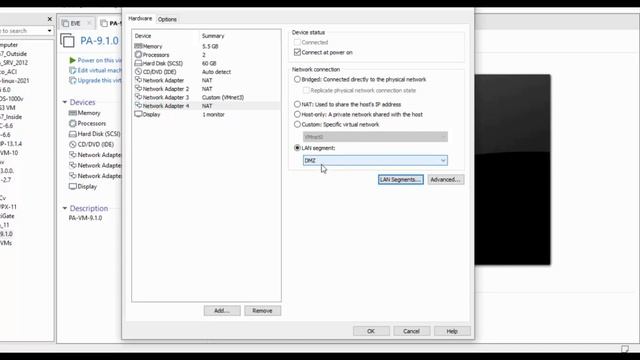Select Bridged network connection radio button
This screenshot has height=360, width=640.
(297, 80)
